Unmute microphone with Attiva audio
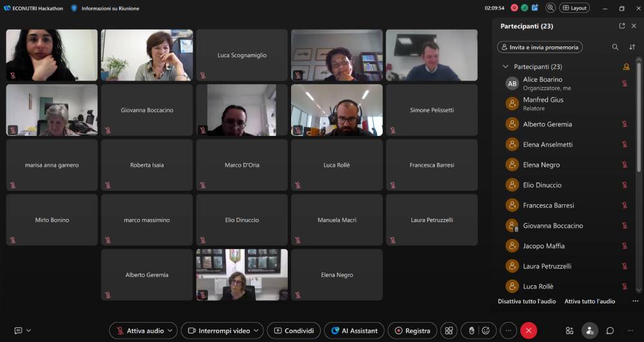This screenshot has width=644, height=342. 139,330
